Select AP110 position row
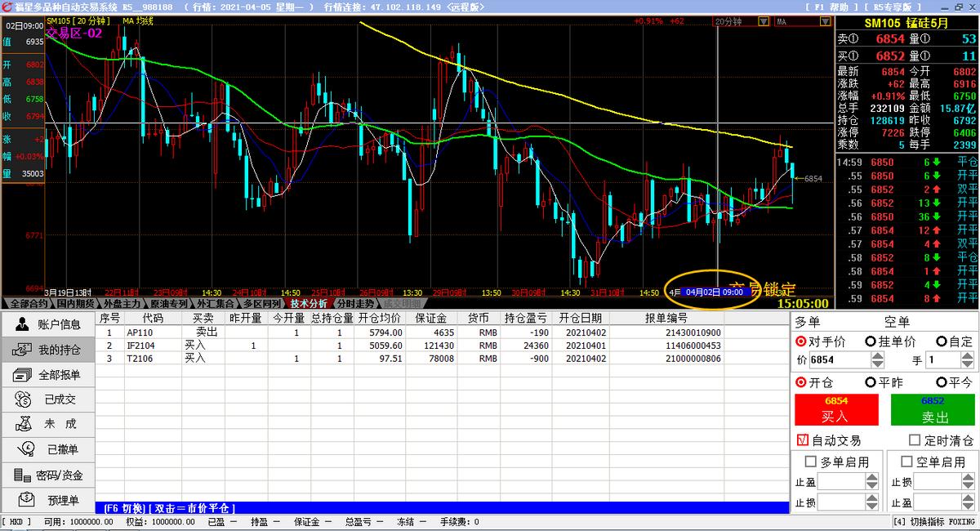Screen dimensions: 980x531 tap(442, 332)
